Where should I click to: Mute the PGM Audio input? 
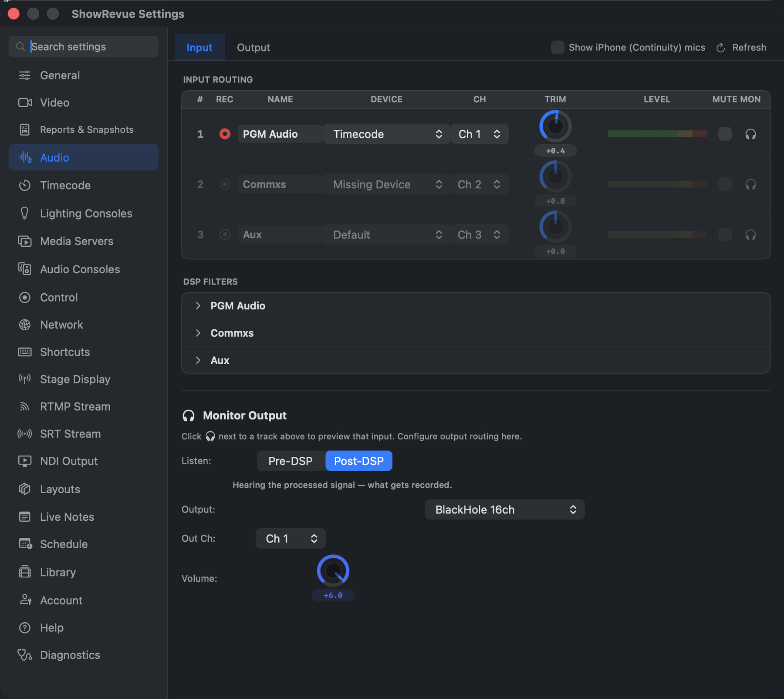[725, 134]
